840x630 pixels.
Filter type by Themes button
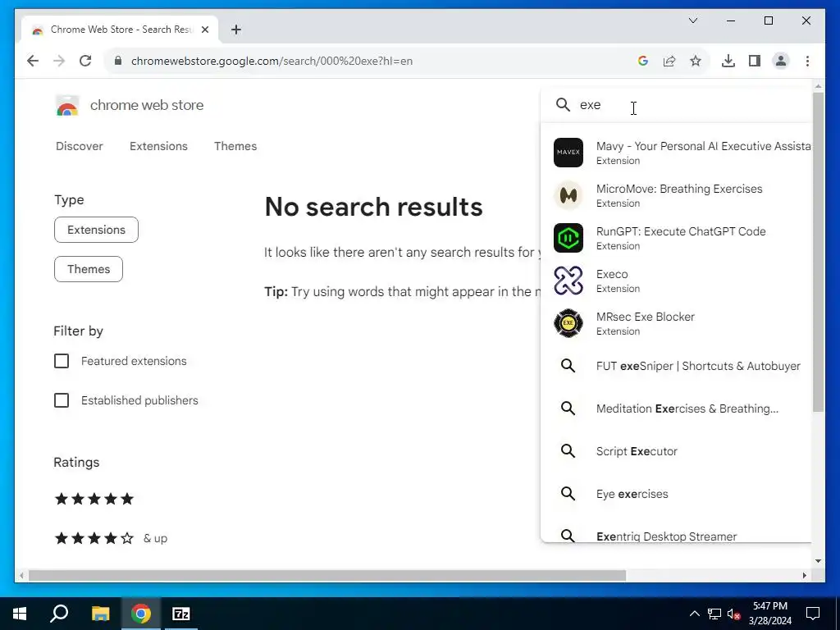pyautogui.click(x=89, y=269)
